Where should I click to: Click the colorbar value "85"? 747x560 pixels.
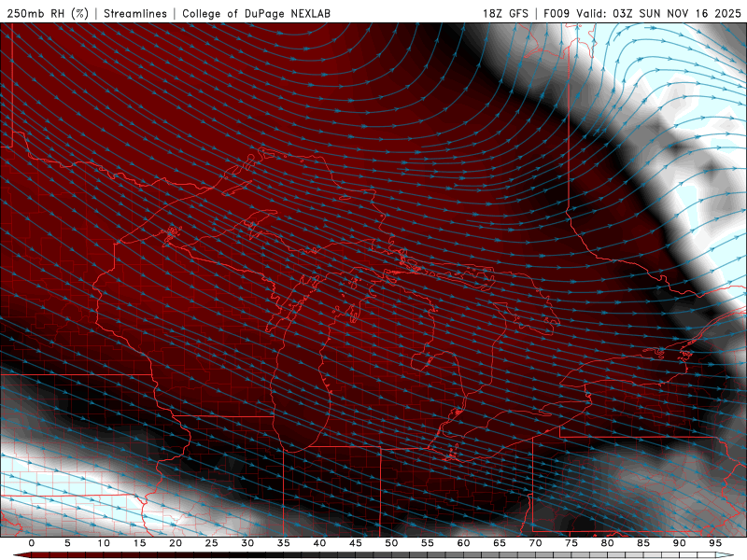pyautogui.click(x=643, y=543)
